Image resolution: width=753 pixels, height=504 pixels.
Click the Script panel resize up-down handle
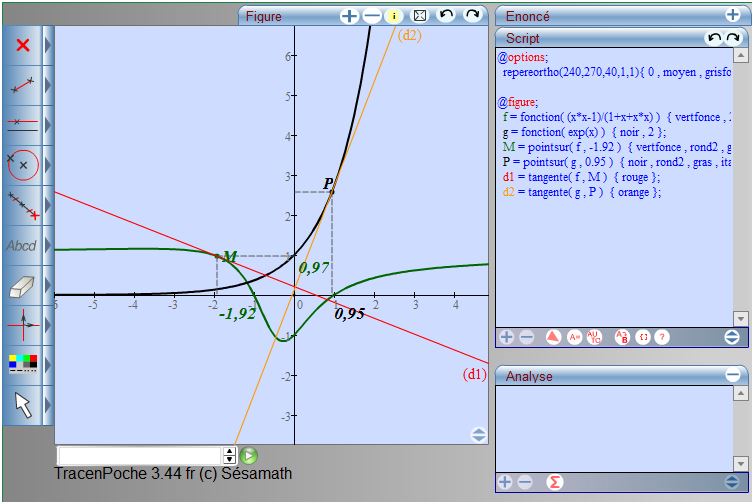point(732,337)
